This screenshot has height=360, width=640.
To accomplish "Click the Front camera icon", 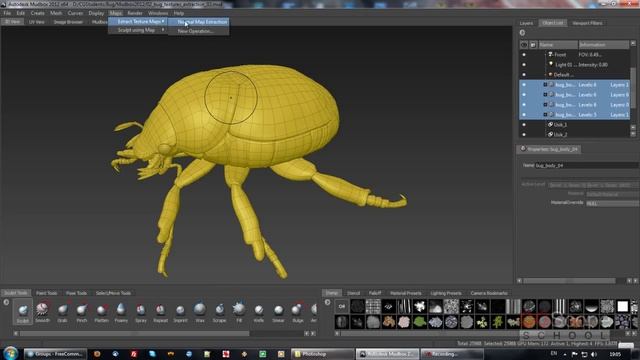I will coord(550,54).
